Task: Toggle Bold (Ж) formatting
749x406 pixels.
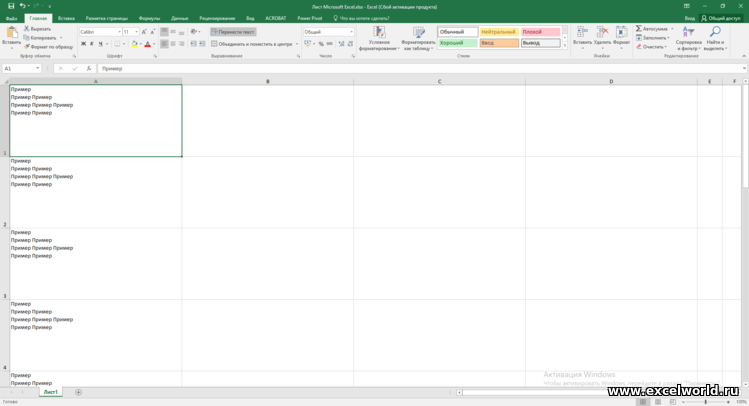Action: point(83,44)
